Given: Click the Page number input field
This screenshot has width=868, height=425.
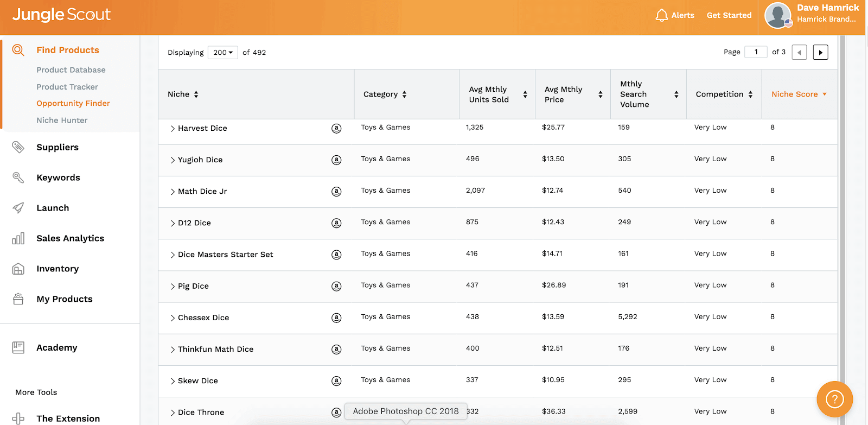Looking at the screenshot, I should coord(756,52).
